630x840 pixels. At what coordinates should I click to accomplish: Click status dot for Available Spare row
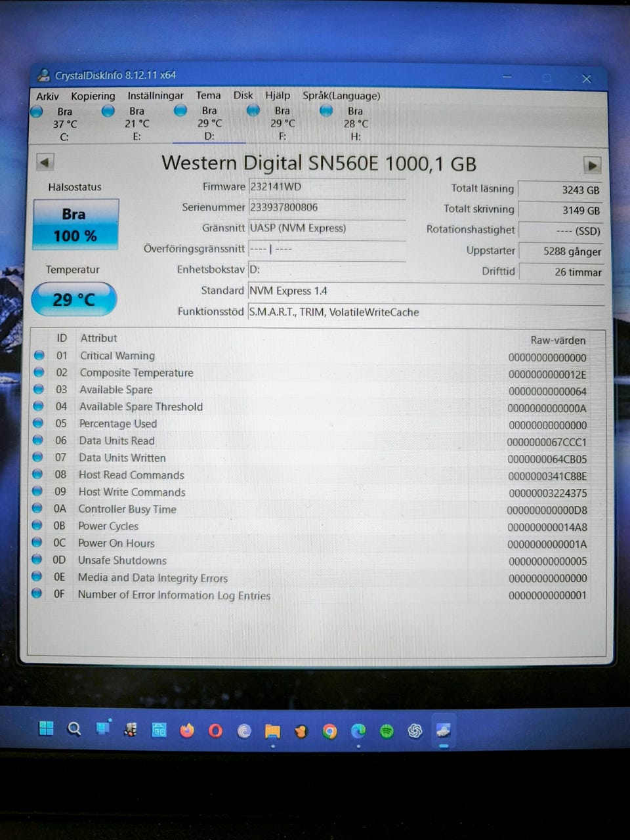point(39,390)
